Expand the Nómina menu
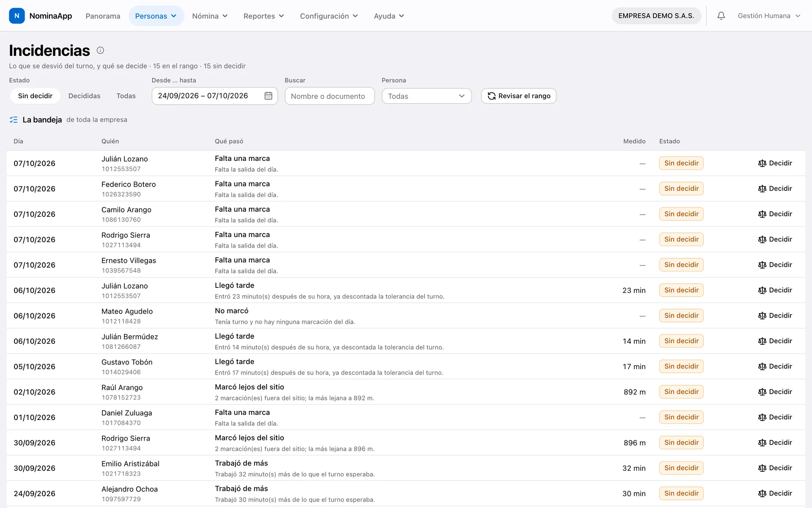The height and width of the screenshot is (508, 812). (x=210, y=16)
